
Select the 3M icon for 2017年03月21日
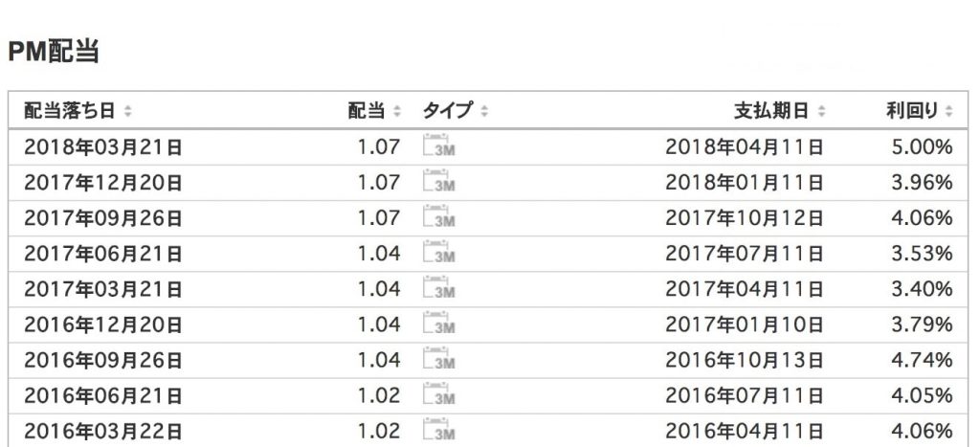[x=439, y=287]
